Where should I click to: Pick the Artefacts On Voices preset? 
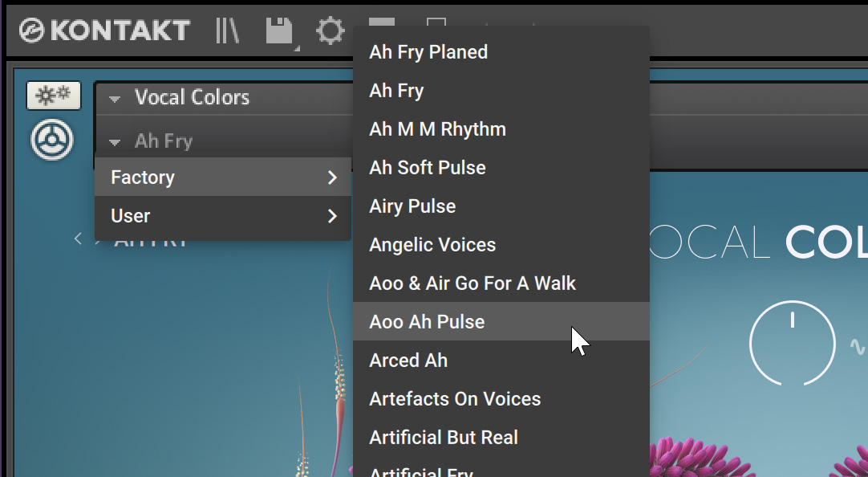455,399
